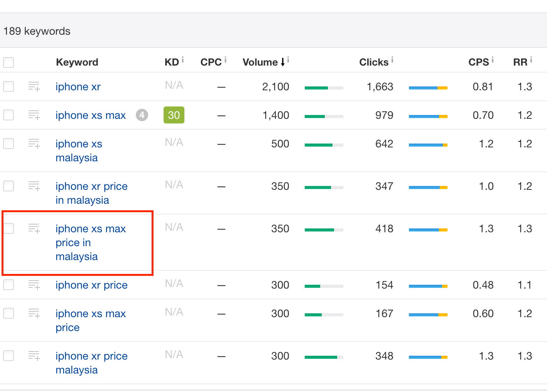
Task: Sort by CPS column header
Action: coord(479,62)
